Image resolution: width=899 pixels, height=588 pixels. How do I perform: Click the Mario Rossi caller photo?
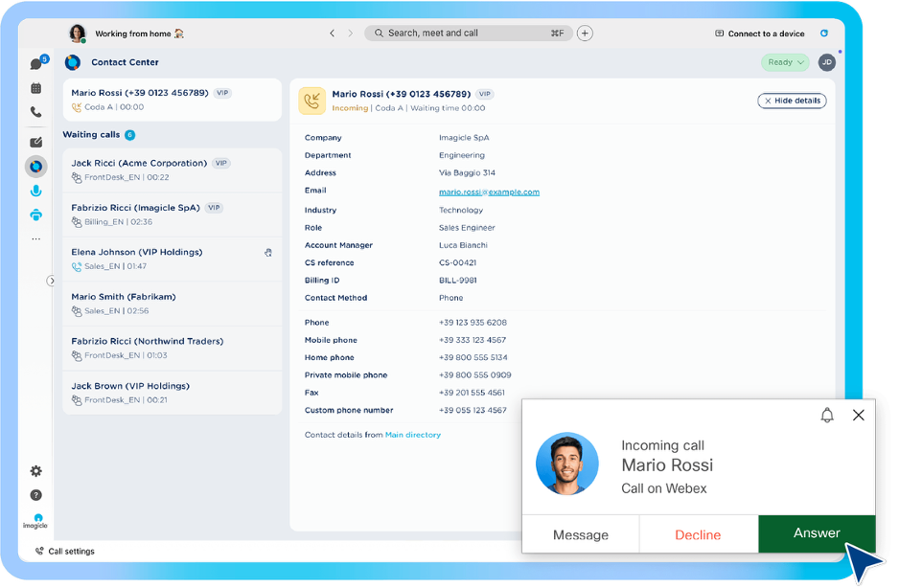[x=567, y=464]
